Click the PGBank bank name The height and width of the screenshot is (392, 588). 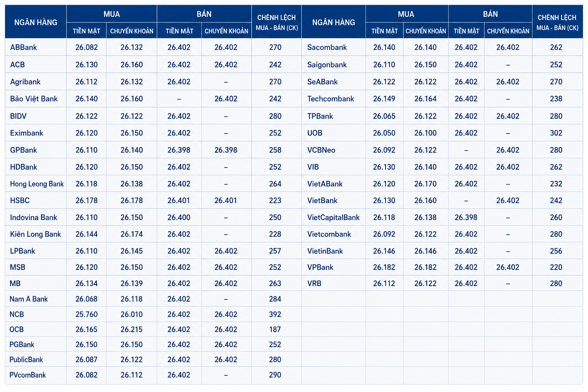[x=22, y=345]
